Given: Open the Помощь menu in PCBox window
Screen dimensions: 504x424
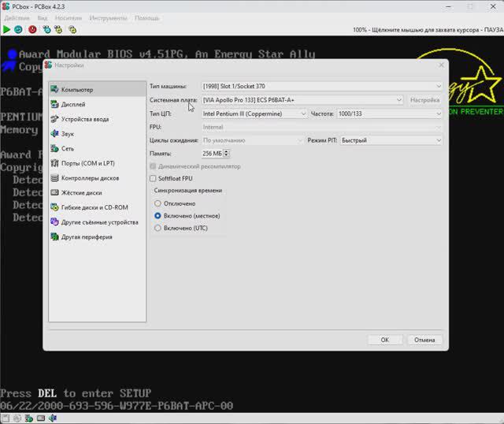Looking at the screenshot, I should [x=146, y=18].
